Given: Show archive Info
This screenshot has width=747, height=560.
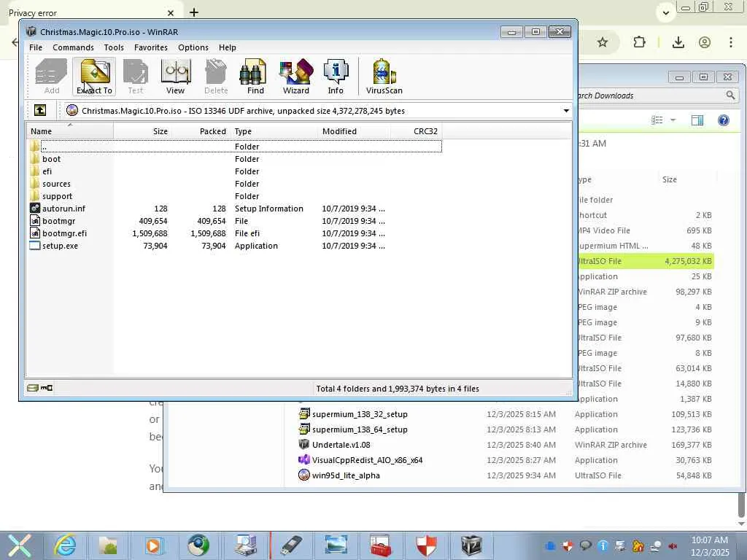Looking at the screenshot, I should pos(336,77).
